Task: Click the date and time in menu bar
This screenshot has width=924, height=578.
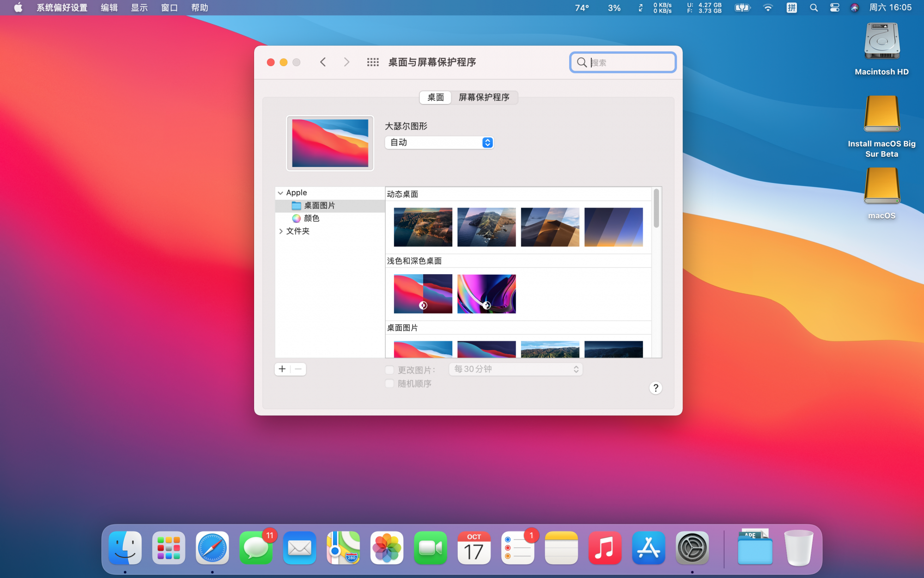Action: [890, 7]
